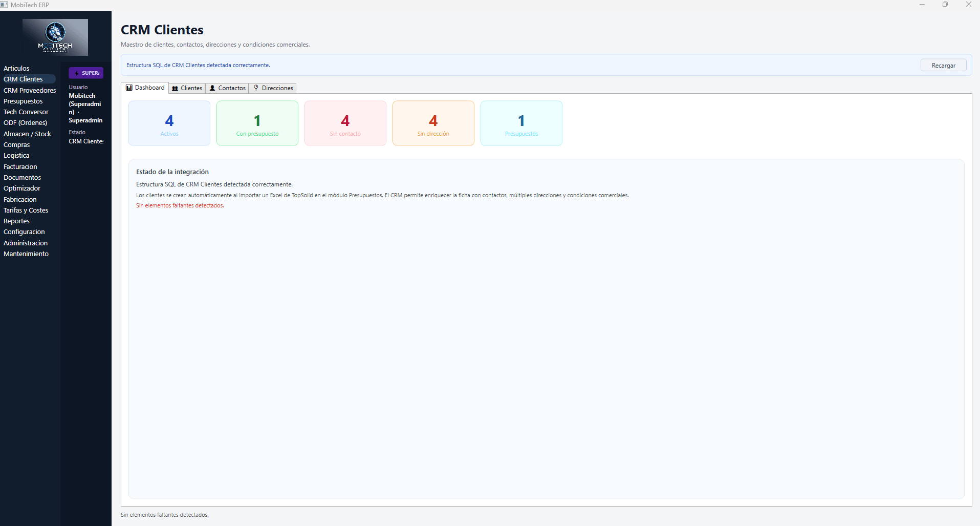980x526 pixels.
Task: Click the lightning bolt on the SUPERADMIN badge
Action: pyautogui.click(x=75, y=73)
